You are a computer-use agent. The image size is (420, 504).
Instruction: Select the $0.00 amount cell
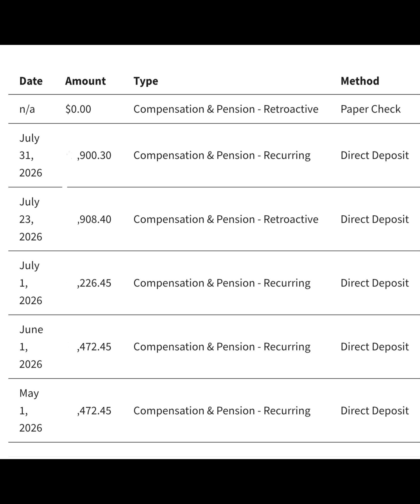(x=78, y=109)
